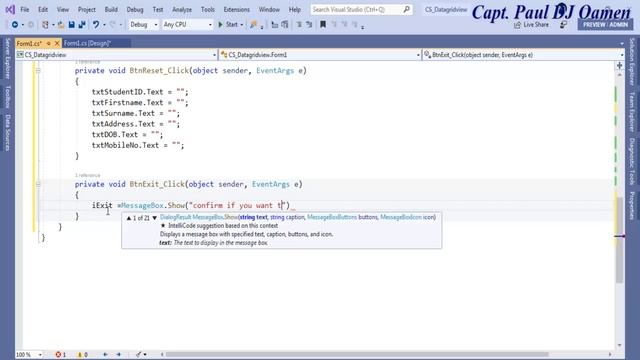Open the Server Explorer side panel
This screenshot has width=640, height=360.
pyautogui.click(x=7, y=58)
